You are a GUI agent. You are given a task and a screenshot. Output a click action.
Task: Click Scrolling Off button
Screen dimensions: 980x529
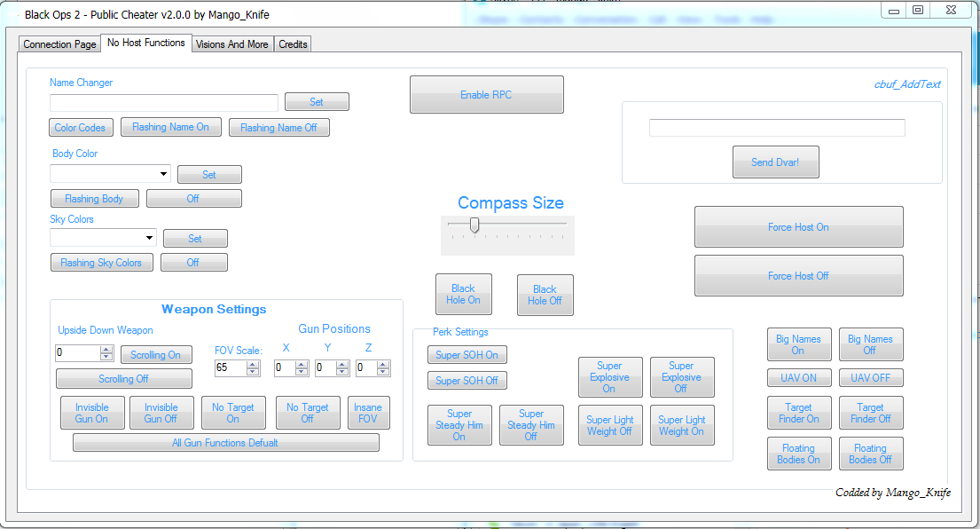[x=124, y=379]
